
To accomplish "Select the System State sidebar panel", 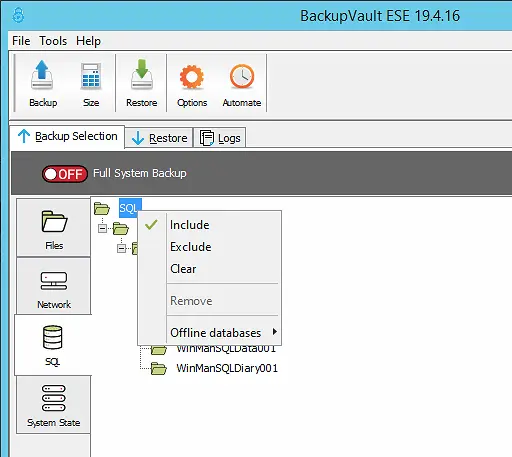I will [x=54, y=405].
